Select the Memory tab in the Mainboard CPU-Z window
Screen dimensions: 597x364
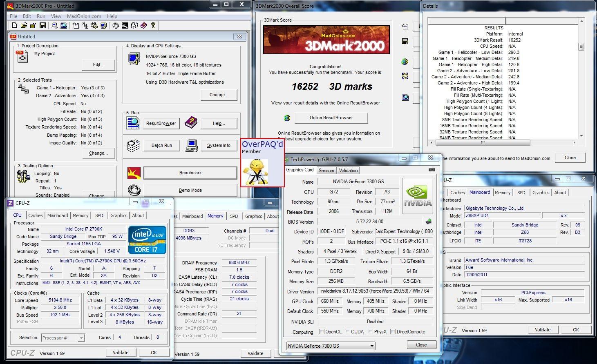pyautogui.click(x=502, y=193)
